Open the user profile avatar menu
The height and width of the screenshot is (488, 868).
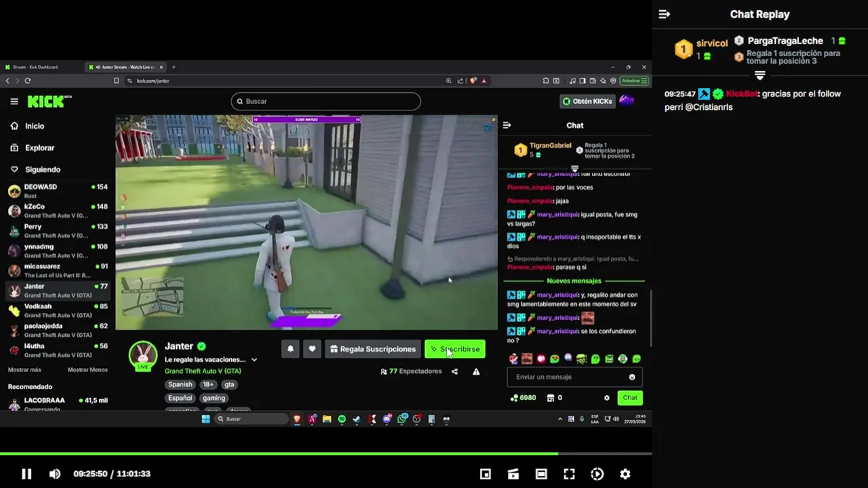pyautogui.click(x=627, y=101)
